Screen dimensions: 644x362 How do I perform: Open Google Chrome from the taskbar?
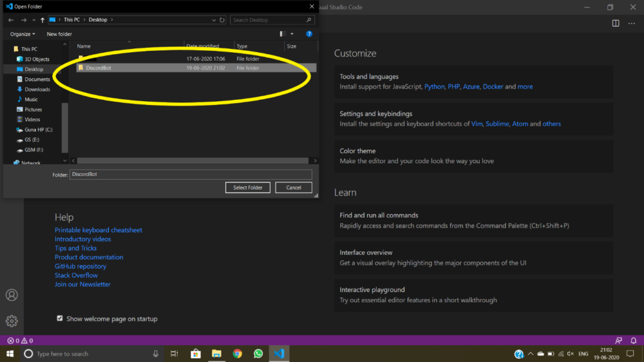(x=237, y=354)
